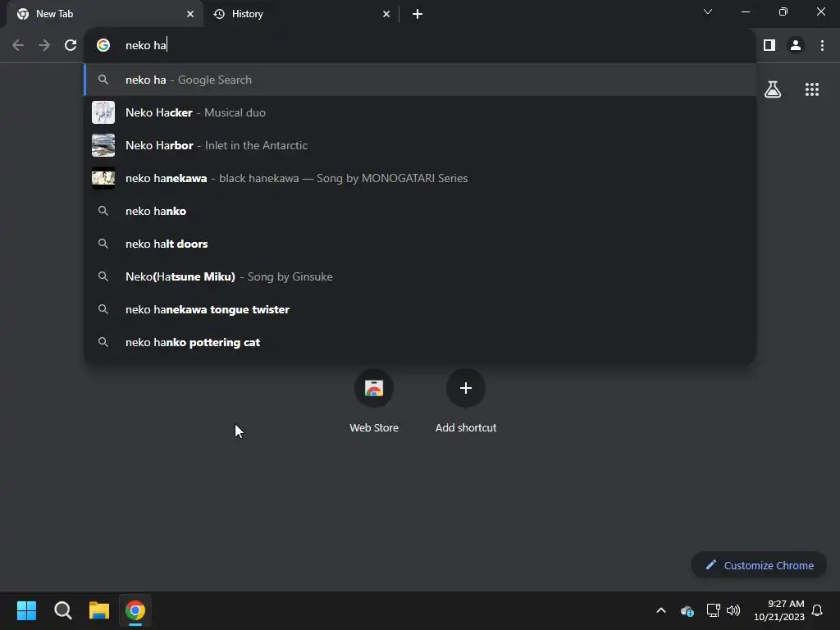Switch to the History tab
Screen dimensions: 840x630
301,14
